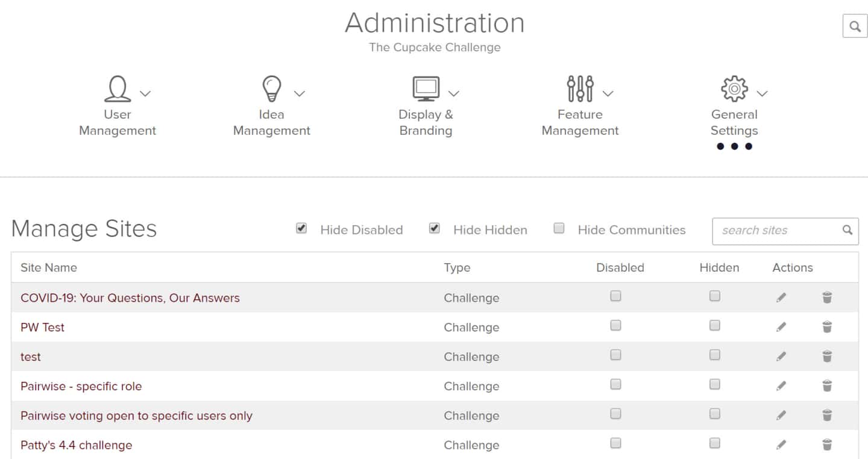This screenshot has height=459, width=868.
Task: Expand the User Management dropdown arrow
Action: 145,93
